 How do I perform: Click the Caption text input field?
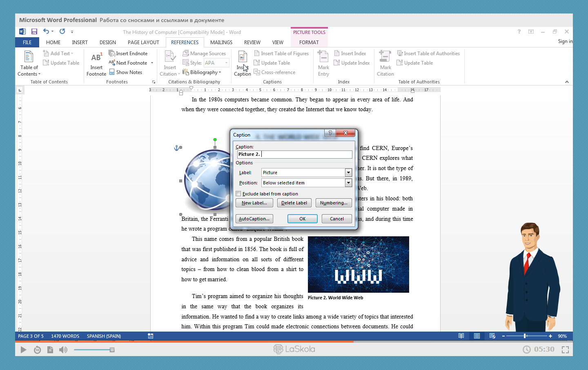[x=306, y=154]
